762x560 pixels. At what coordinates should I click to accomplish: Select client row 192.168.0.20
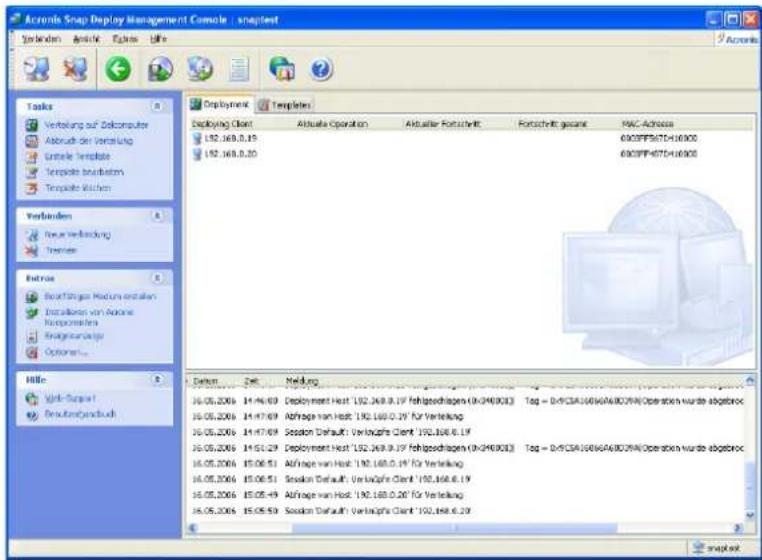coord(469,154)
